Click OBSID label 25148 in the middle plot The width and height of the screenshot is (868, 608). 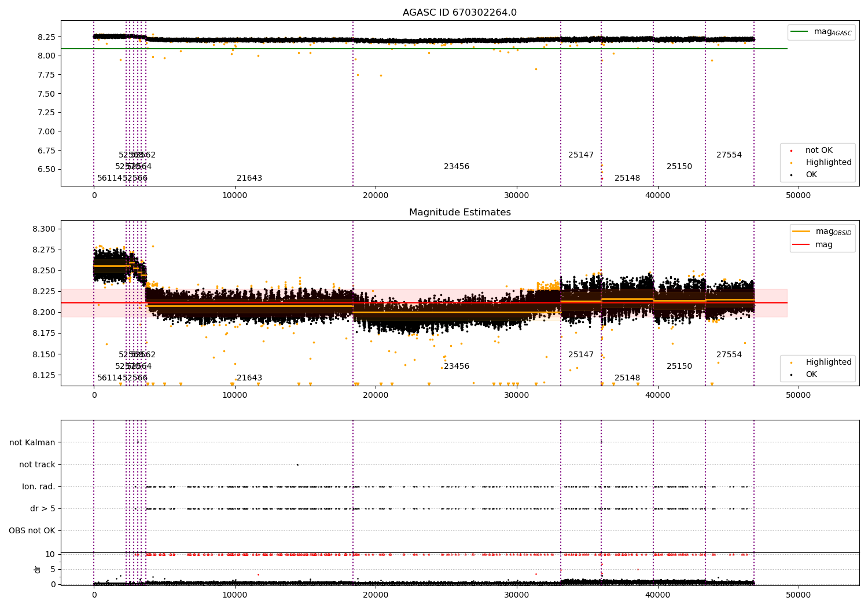click(627, 378)
